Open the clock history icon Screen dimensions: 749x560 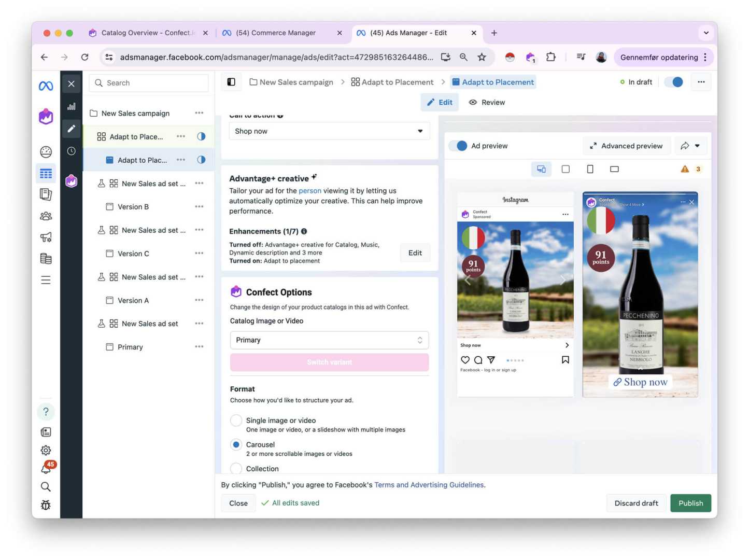pos(72,151)
